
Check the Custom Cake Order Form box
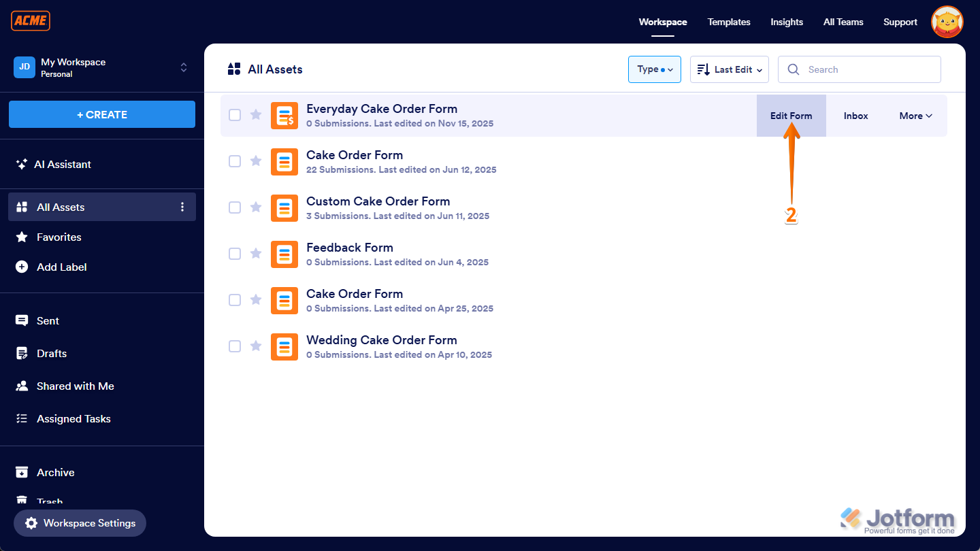(235, 207)
